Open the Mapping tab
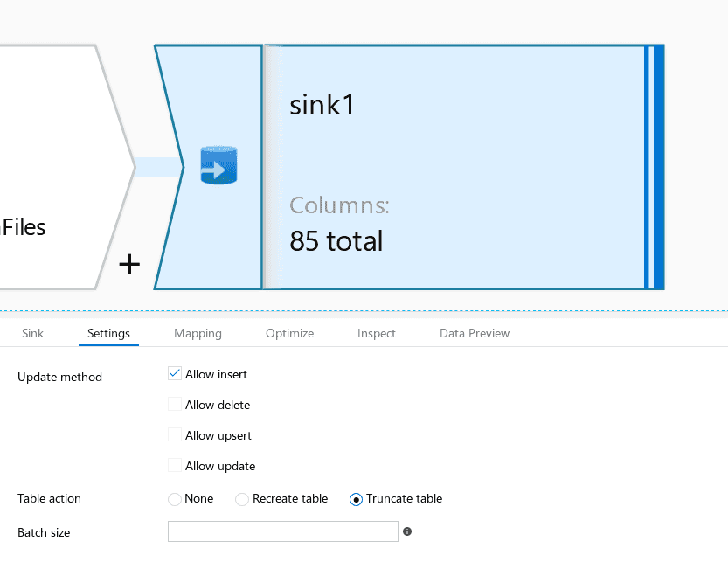 click(198, 333)
